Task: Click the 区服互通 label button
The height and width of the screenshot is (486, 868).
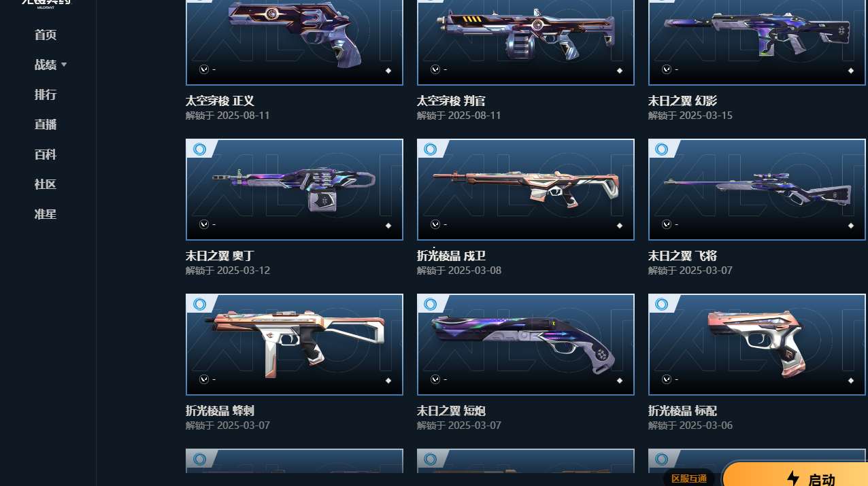Action: [x=689, y=479]
